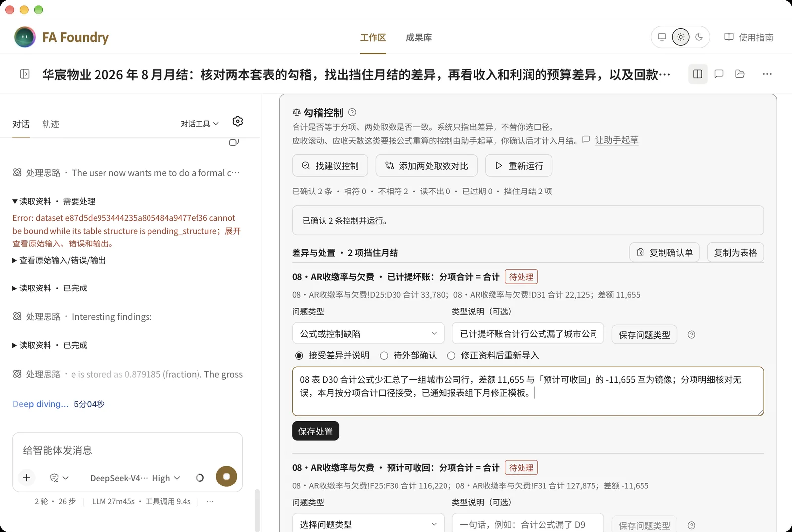This screenshot has width=792, height=532.
Task: Stop the running agent response
Action: 226,477
